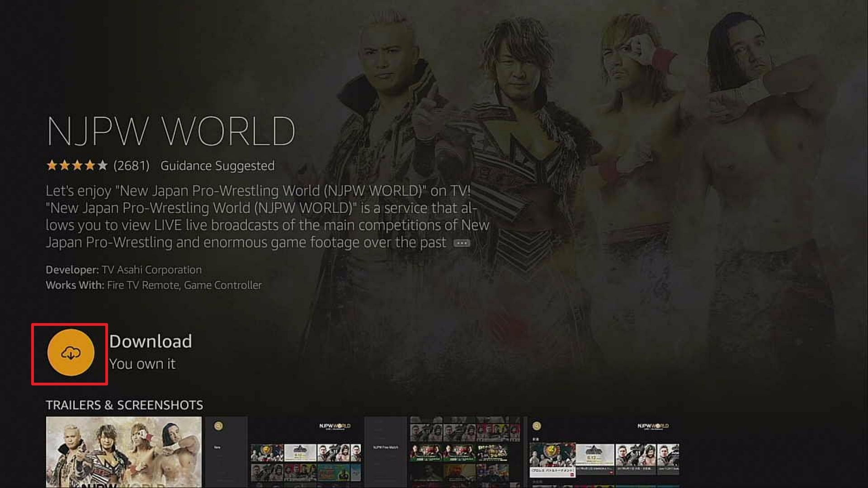The width and height of the screenshot is (868, 488).
Task: Open the first wrestler trailer thumbnail
Action: click(x=124, y=452)
